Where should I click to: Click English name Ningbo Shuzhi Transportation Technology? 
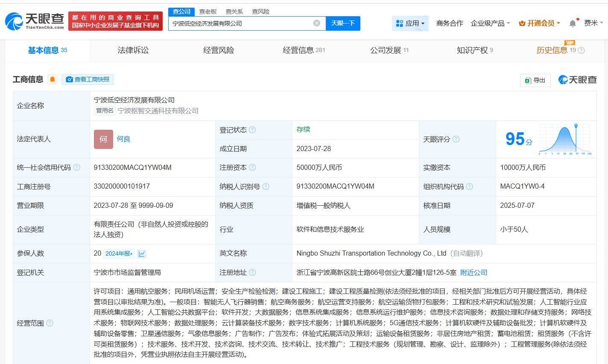point(371,253)
